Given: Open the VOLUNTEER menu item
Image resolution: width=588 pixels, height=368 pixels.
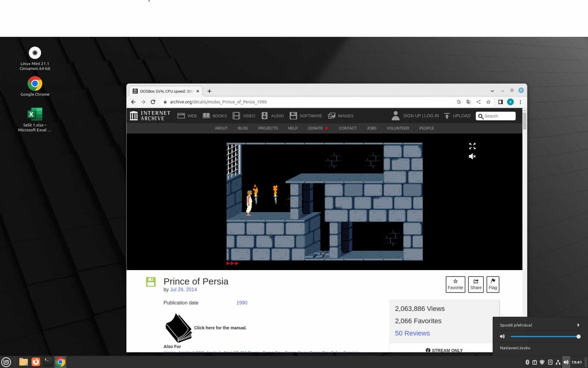Looking at the screenshot, I should point(398,128).
